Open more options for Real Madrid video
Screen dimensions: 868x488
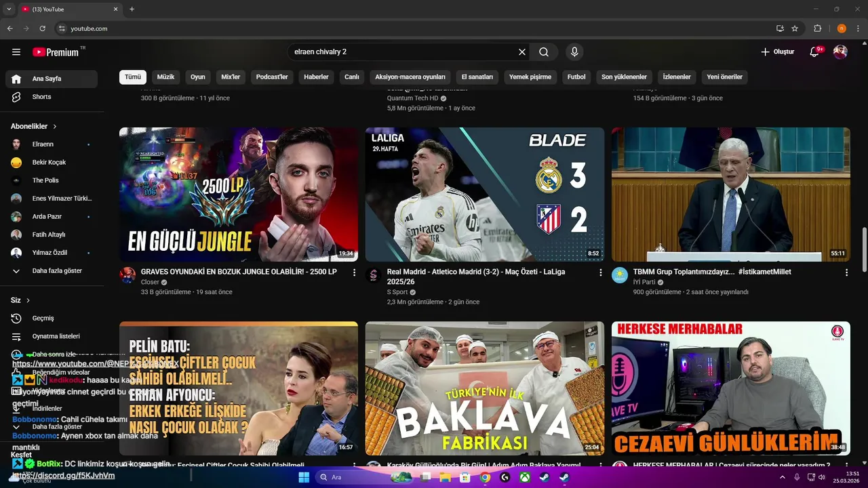click(600, 272)
